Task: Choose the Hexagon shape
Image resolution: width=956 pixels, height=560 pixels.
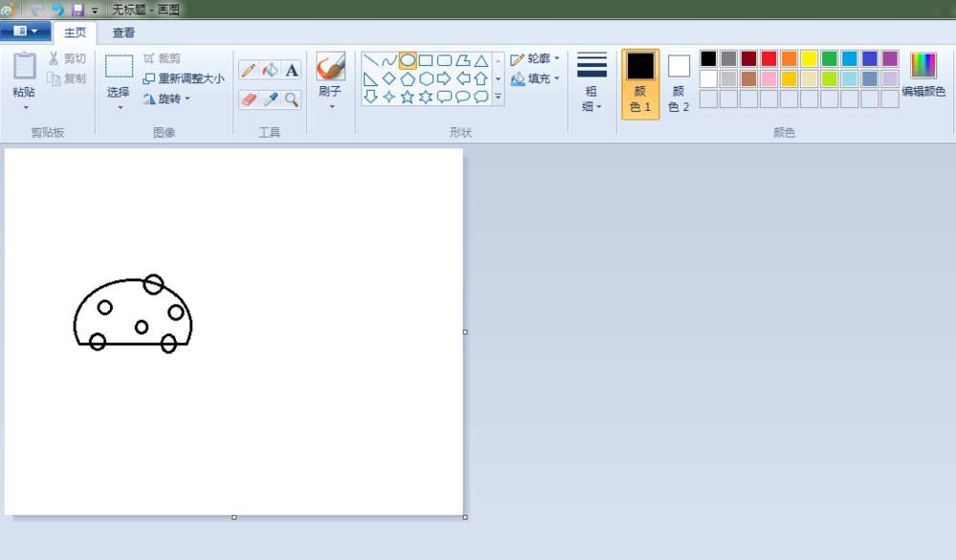Action: [425, 78]
